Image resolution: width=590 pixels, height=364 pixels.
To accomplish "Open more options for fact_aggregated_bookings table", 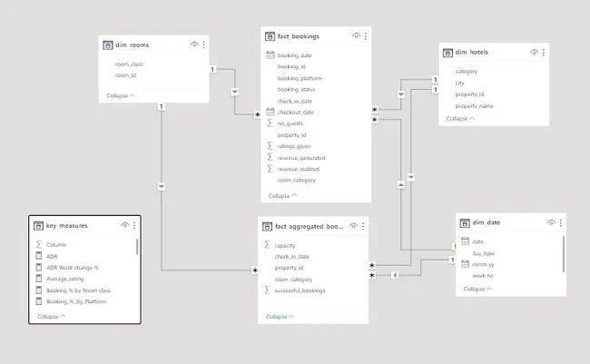I will 363,226.
